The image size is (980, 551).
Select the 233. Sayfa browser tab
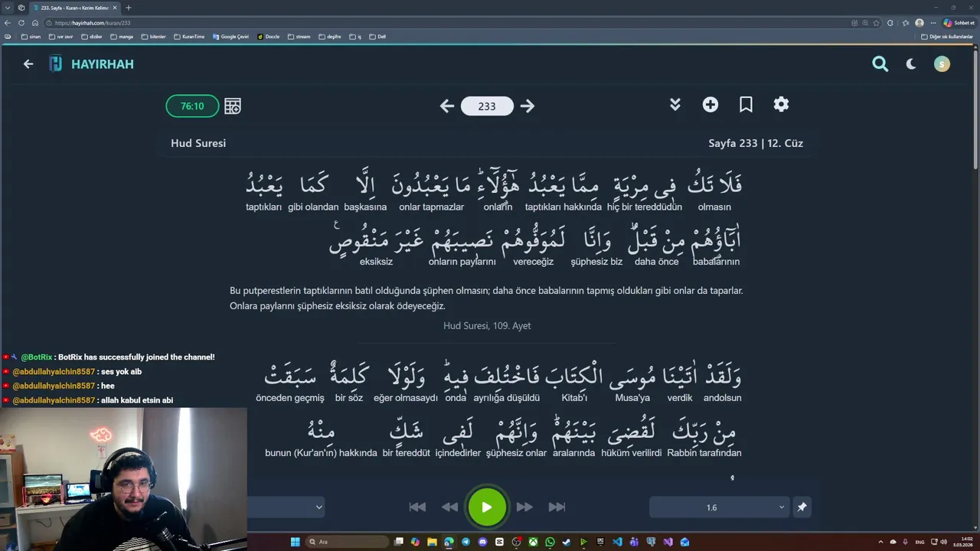[x=75, y=8]
